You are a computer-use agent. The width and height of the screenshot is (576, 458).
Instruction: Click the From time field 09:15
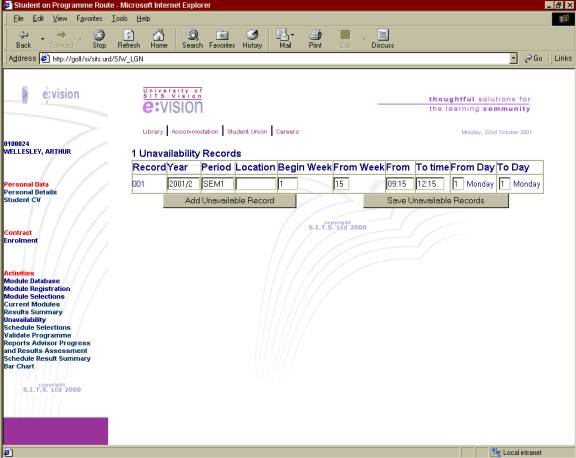click(x=400, y=184)
